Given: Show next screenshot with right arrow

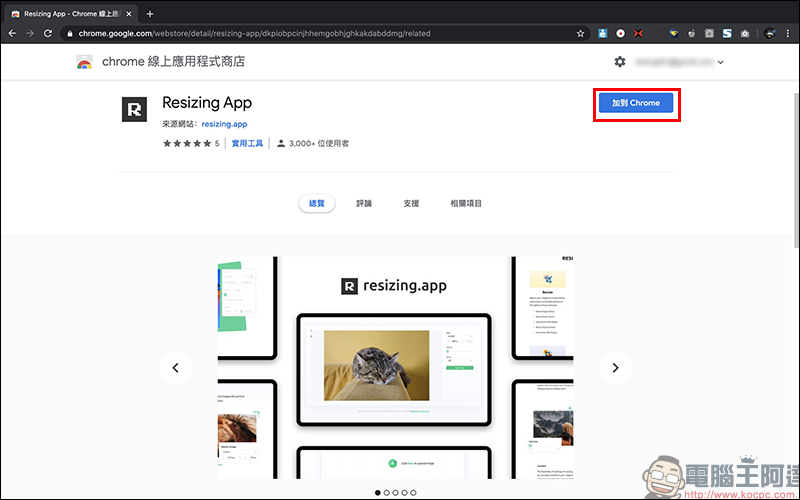Looking at the screenshot, I should [615, 368].
